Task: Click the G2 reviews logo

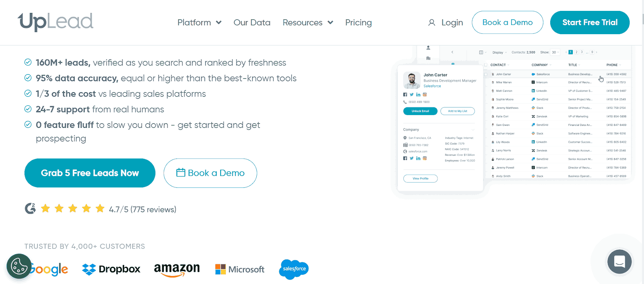Action: click(x=30, y=208)
